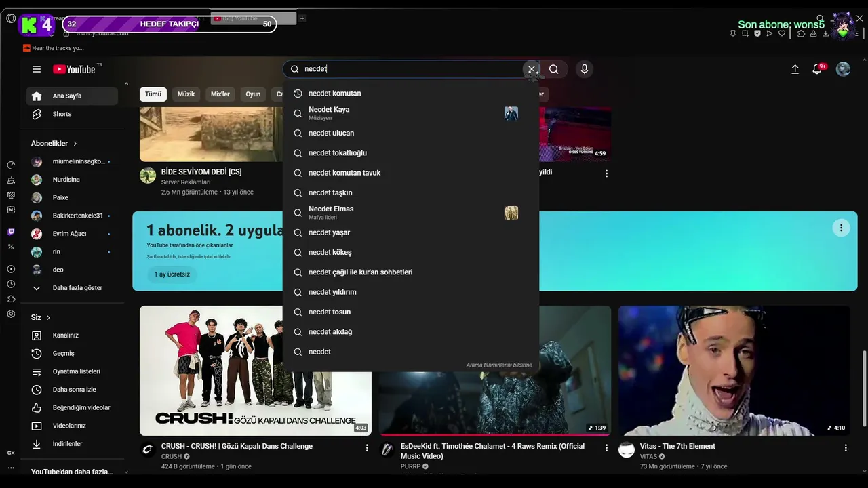Choose suggestion 'necdet yaşar'

click(x=411, y=232)
